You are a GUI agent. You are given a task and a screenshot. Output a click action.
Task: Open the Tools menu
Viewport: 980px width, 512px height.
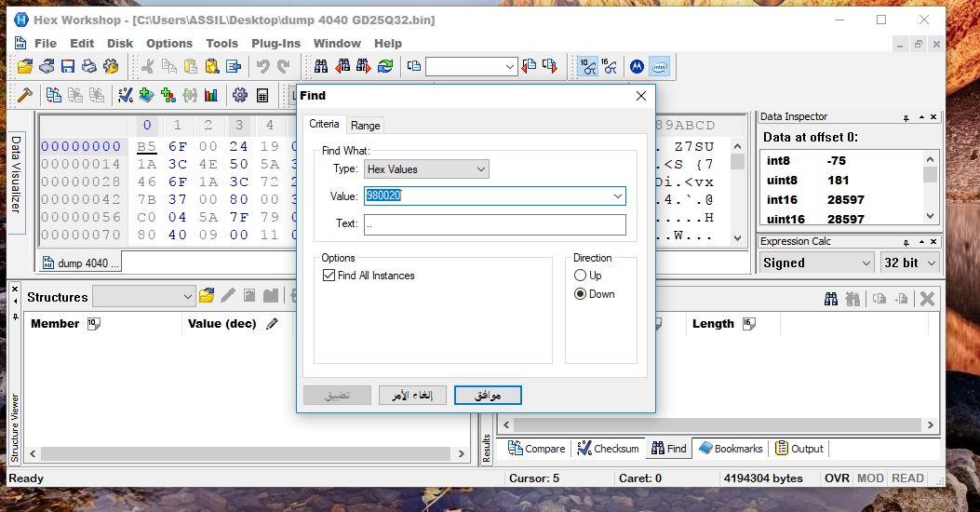[222, 43]
